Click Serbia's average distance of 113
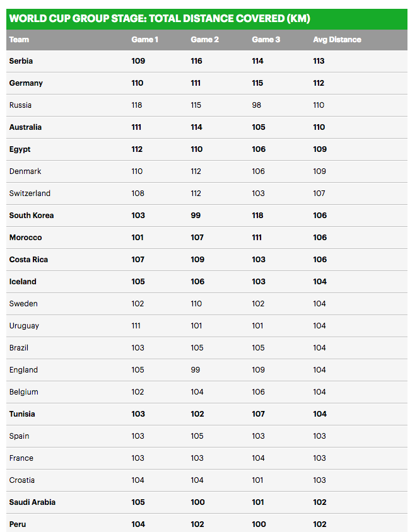This screenshot has height=532, width=410. tap(319, 61)
